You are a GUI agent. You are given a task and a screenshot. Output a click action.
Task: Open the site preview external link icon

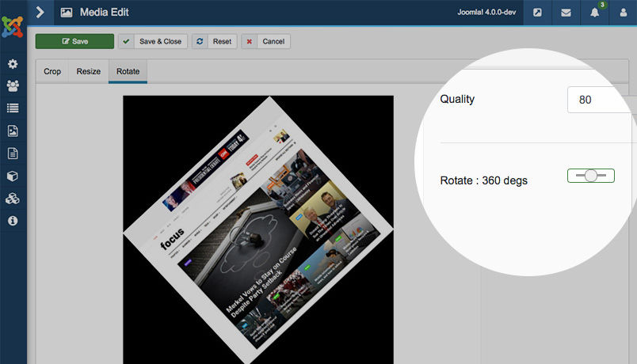537,13
